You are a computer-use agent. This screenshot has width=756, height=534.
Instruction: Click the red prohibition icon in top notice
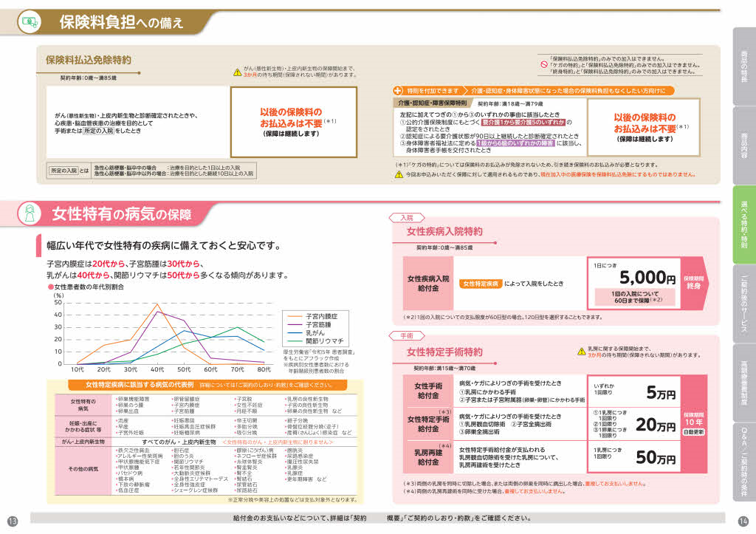[x=543, y=64]
